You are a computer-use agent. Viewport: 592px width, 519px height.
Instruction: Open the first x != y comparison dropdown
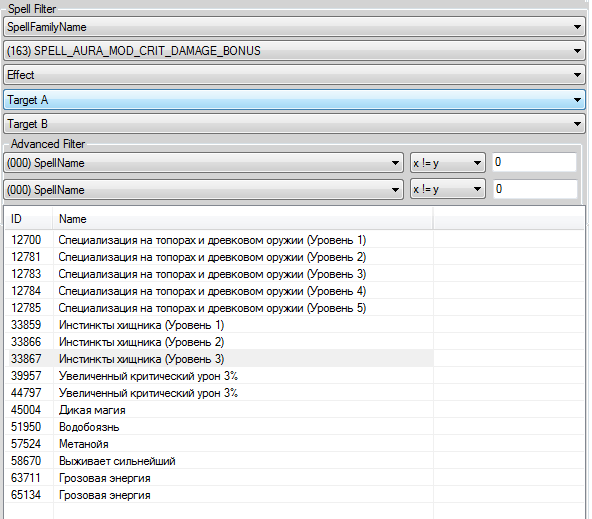[x=448, y=163]
